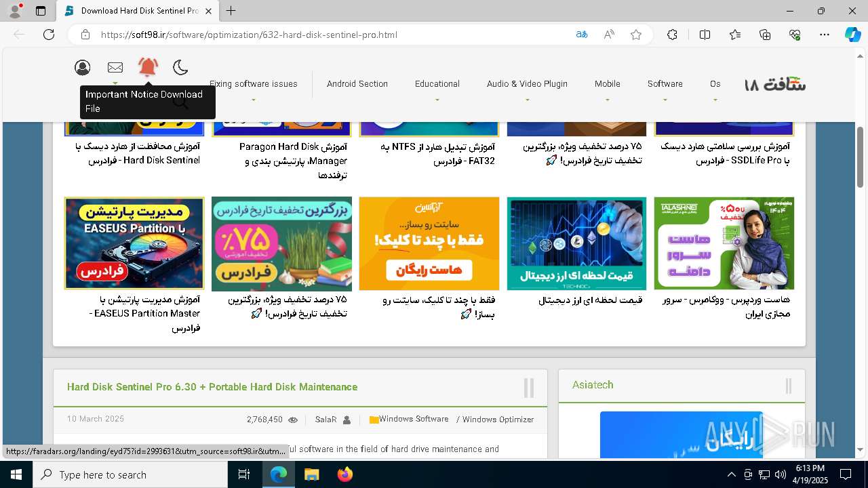Open the Favorites list icon
The image size is (868, 488).
pos(735,35)
